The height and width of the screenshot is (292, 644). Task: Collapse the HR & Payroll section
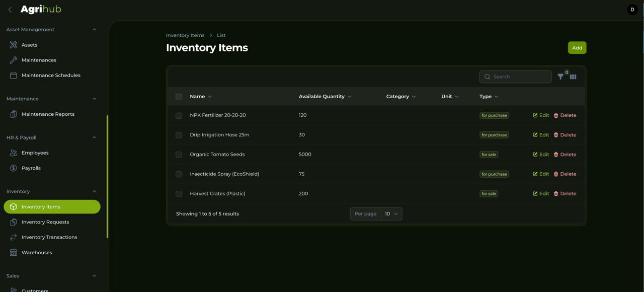94,137
